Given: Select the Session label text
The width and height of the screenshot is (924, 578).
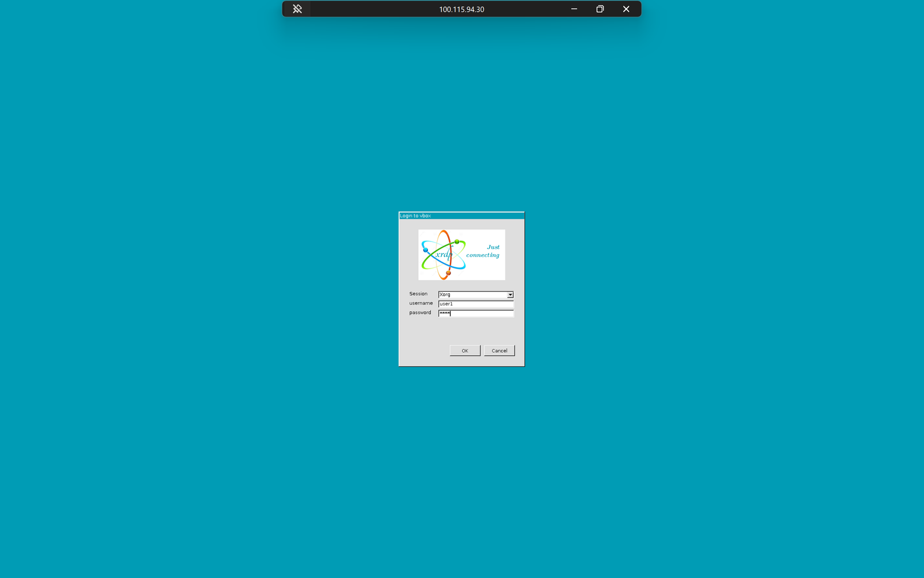Looking at the screenshot, I should click(x=418, y=294).
